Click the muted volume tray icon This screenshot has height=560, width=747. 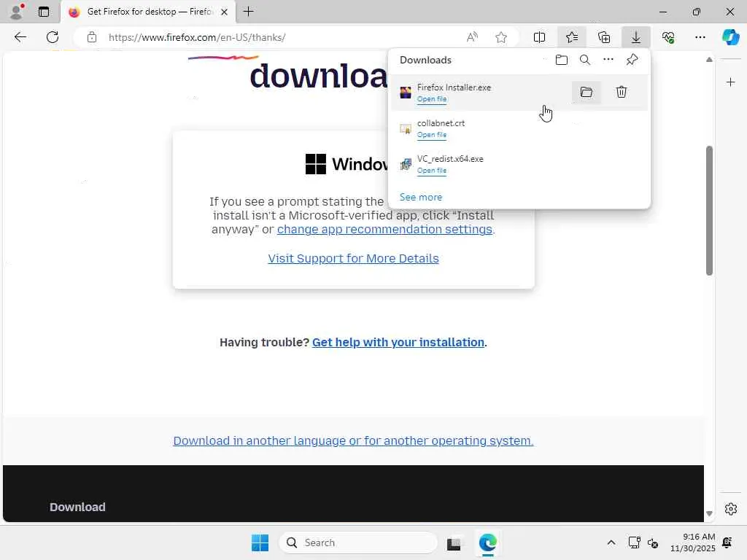[x=653, y=542]
